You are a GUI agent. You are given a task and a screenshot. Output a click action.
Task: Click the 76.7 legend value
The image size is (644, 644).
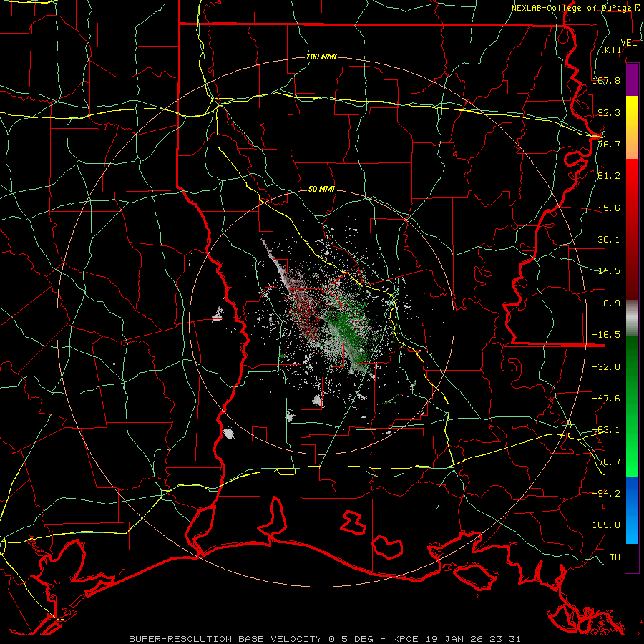(x=609, y=144)
